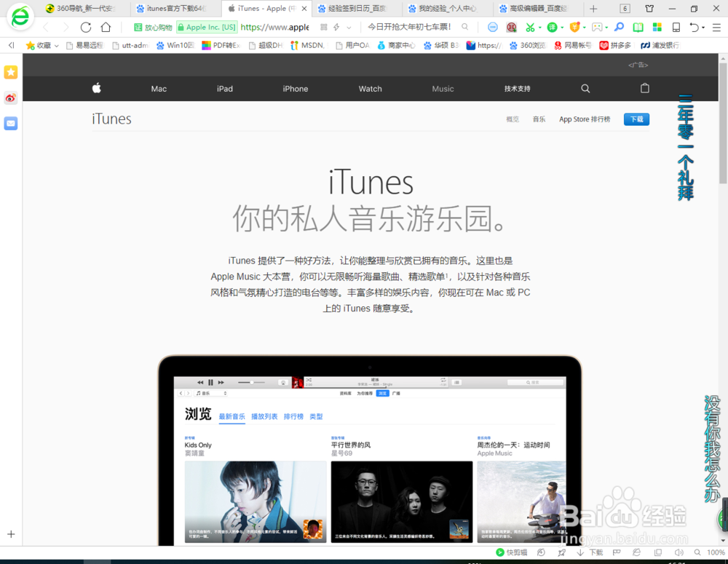Toggle the status bar window split icon
This screenshot has height=564, width=728.
(x=658, y=552)
